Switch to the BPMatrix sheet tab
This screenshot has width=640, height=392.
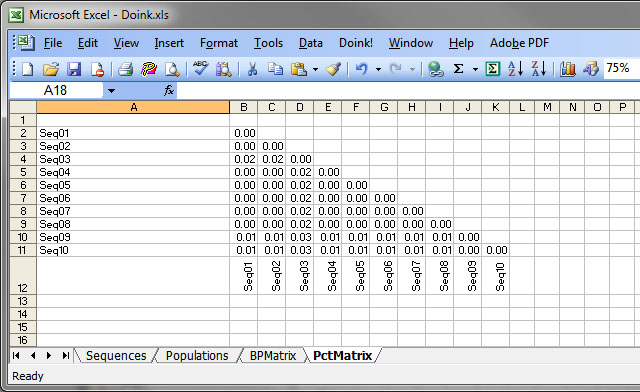pos(273,356)
